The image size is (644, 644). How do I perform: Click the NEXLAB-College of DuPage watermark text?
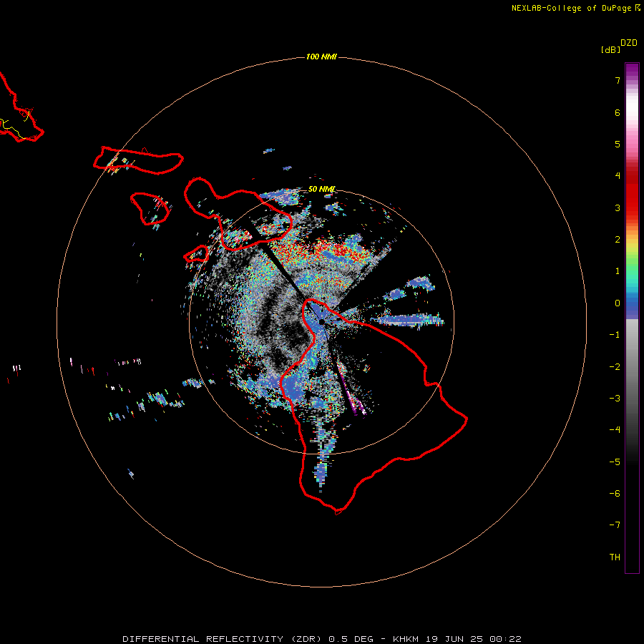(x=575, y=8)
